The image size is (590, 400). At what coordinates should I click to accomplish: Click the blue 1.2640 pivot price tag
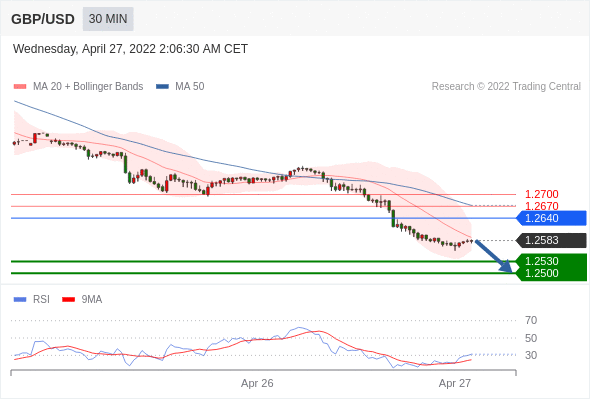[x=551, y=218]
